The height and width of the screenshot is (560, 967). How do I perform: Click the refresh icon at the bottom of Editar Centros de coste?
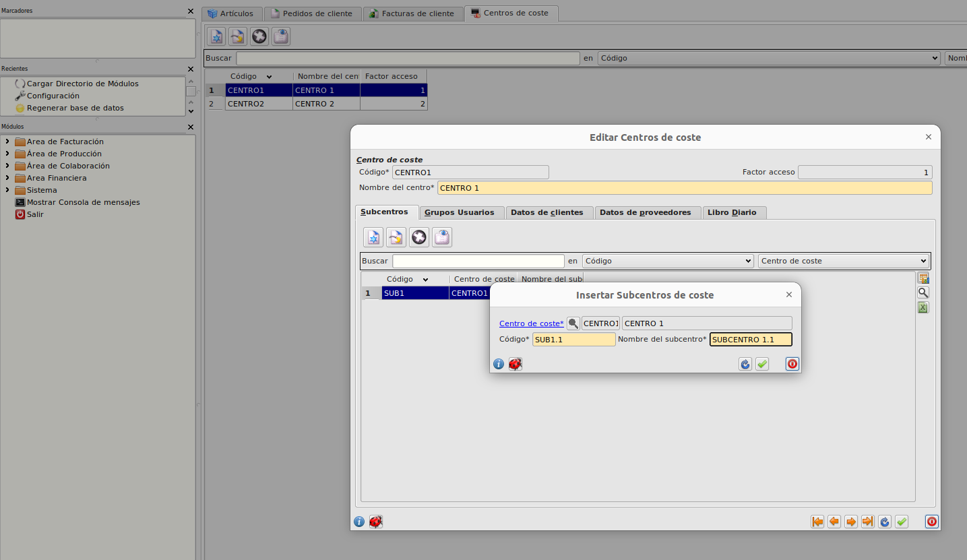(885, 522)
